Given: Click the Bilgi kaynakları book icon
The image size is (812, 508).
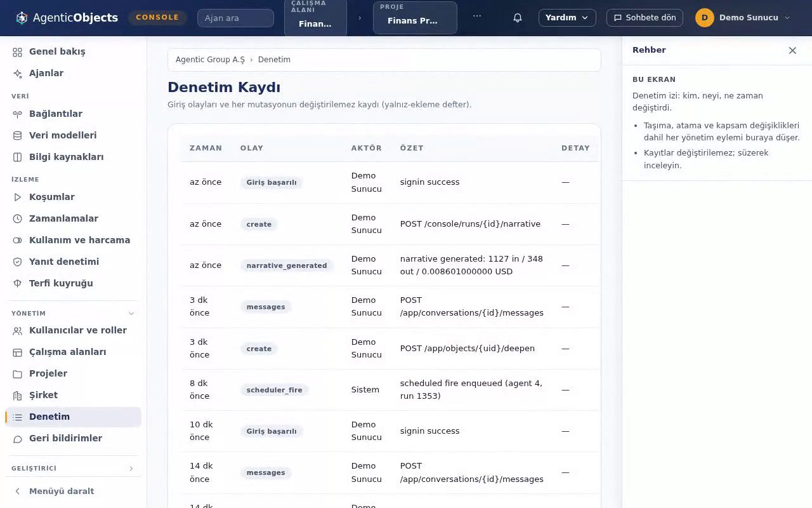Looking at the screenshot, I should (18, 157).
